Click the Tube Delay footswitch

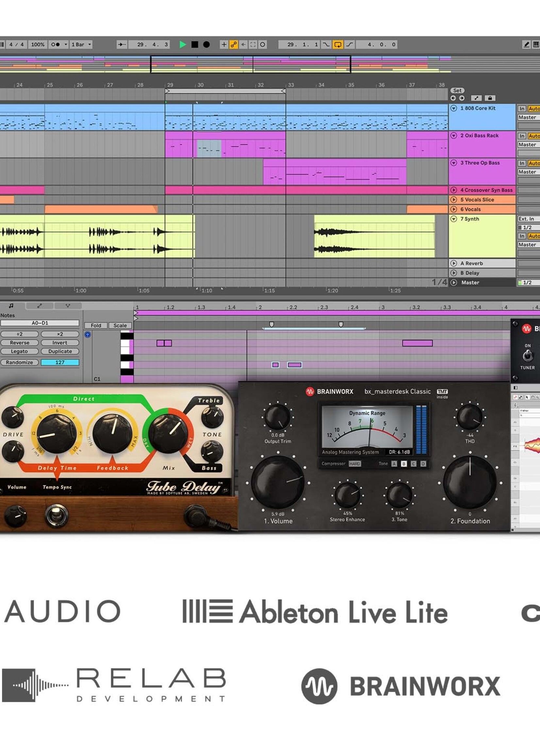56,516
